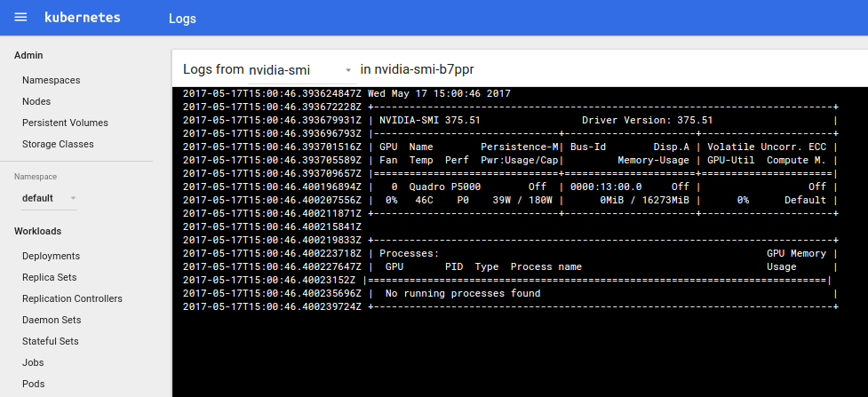Click 'Processes:' log header

point(409,253)
